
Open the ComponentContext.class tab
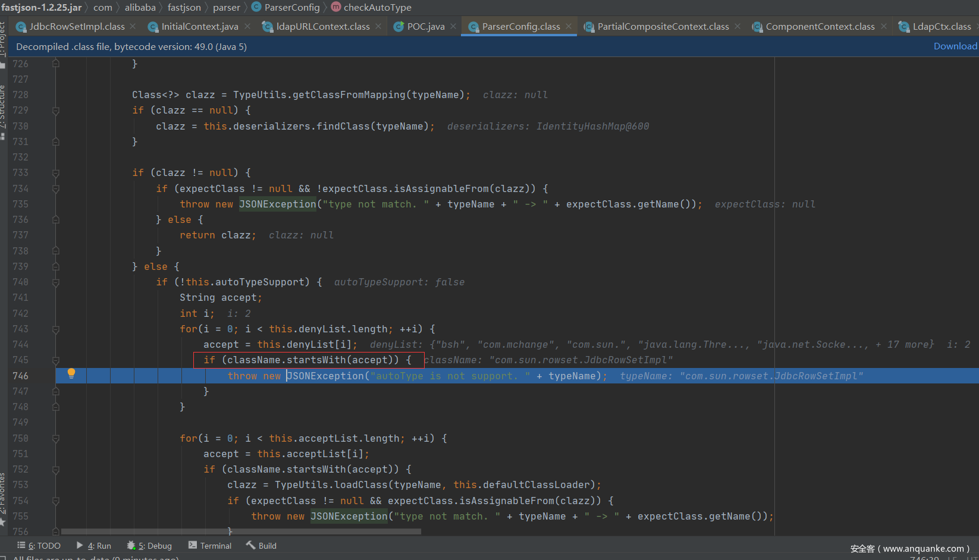[x=820, y=26]
